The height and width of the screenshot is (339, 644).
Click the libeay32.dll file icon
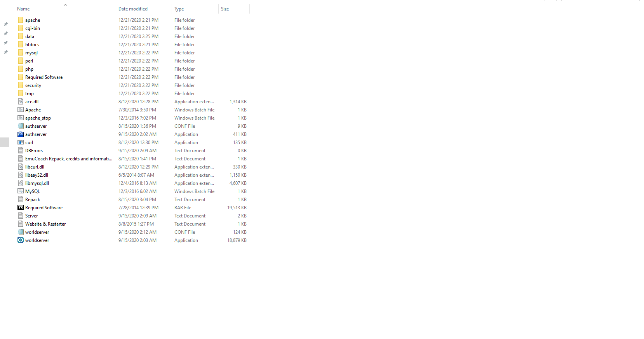click(21, 175)
